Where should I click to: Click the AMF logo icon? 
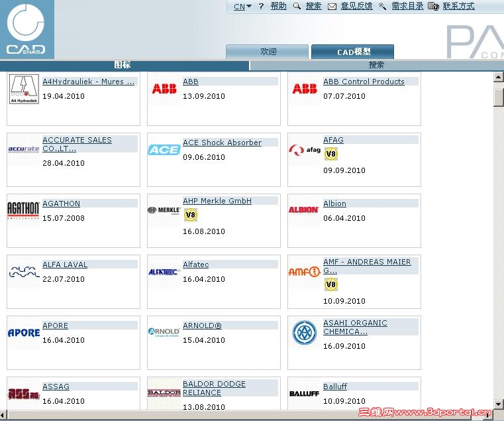(x=305, y=272)
